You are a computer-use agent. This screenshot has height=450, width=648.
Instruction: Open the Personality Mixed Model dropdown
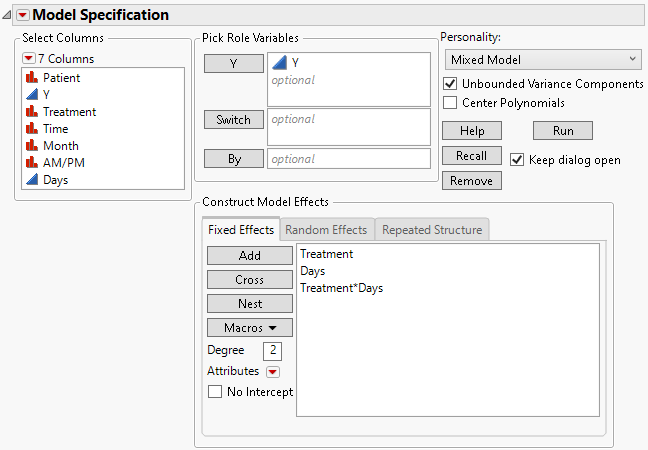(542, 60)
